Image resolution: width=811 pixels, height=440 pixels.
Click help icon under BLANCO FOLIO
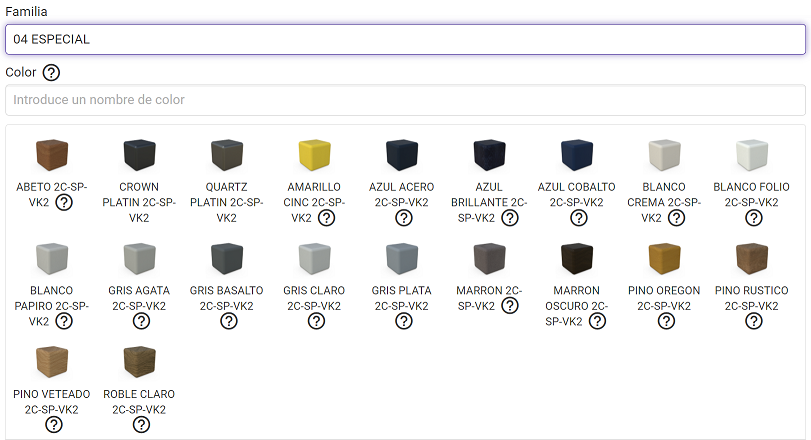pos(753,218)
